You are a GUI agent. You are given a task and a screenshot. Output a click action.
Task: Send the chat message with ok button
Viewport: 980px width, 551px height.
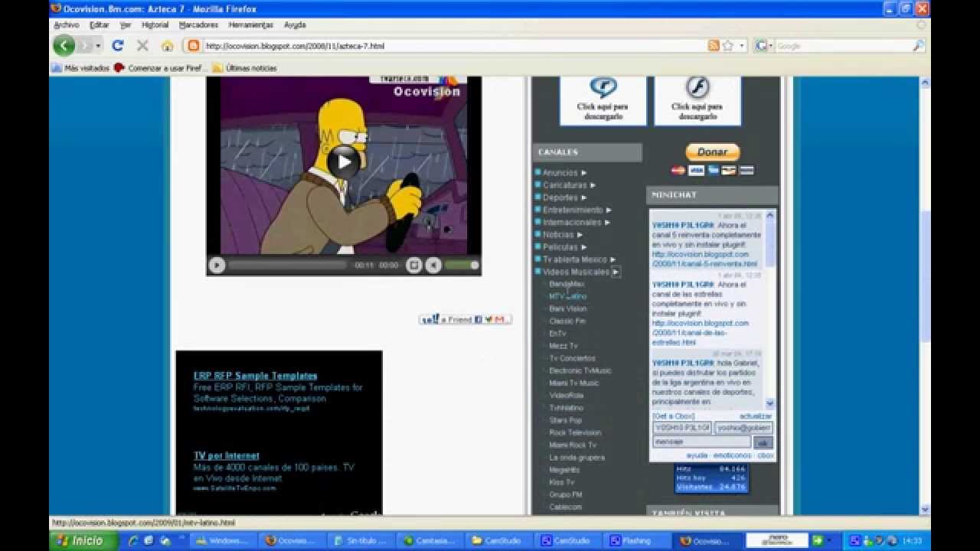[x=763, y=442]
